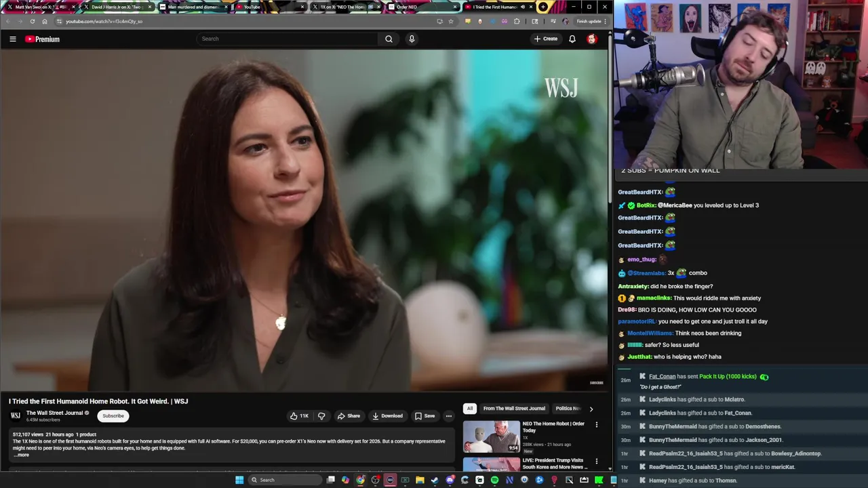
Task: Click the WSJ channel avatar
Action: (16, 415)
